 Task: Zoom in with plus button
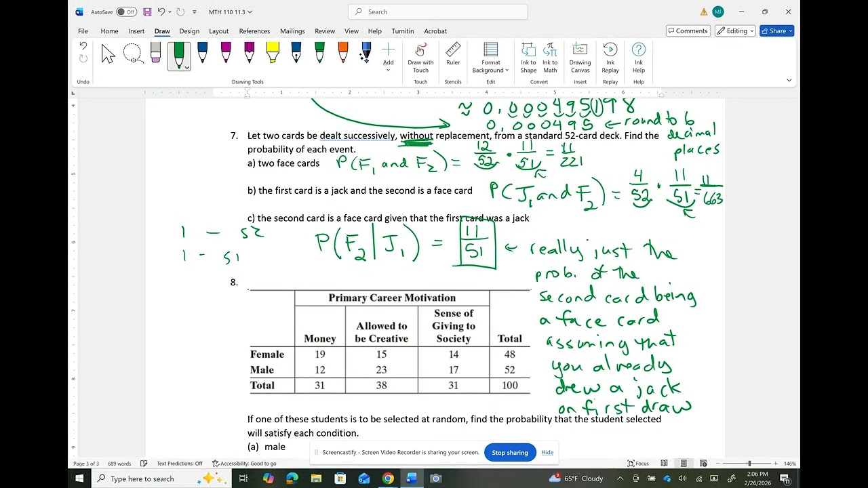point(775,464)
